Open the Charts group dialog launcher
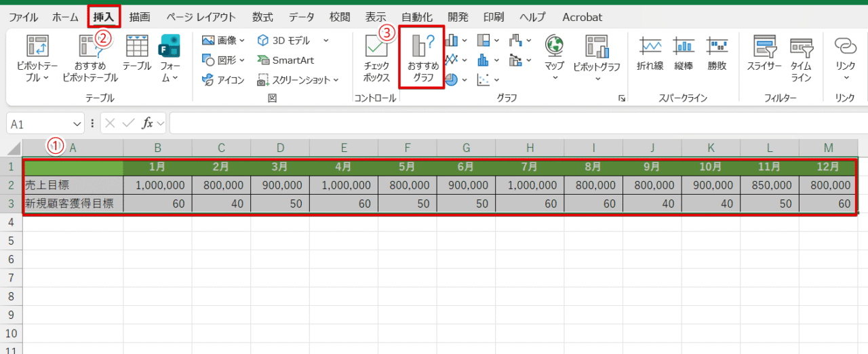868x354 pixels. pos(622,99)
